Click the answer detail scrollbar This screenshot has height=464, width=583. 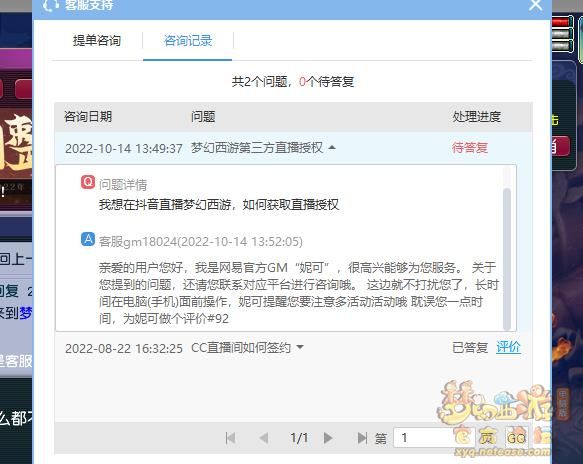click(x=506, y=259)
